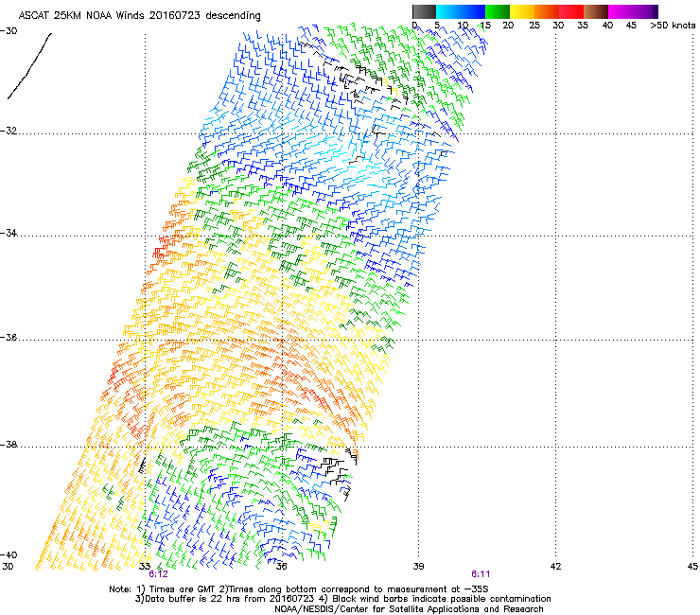The width and height of the screenshot is (700, 615).
Task: Select the orange 25-30 knots legend swatch
Action: pos(547,11)
